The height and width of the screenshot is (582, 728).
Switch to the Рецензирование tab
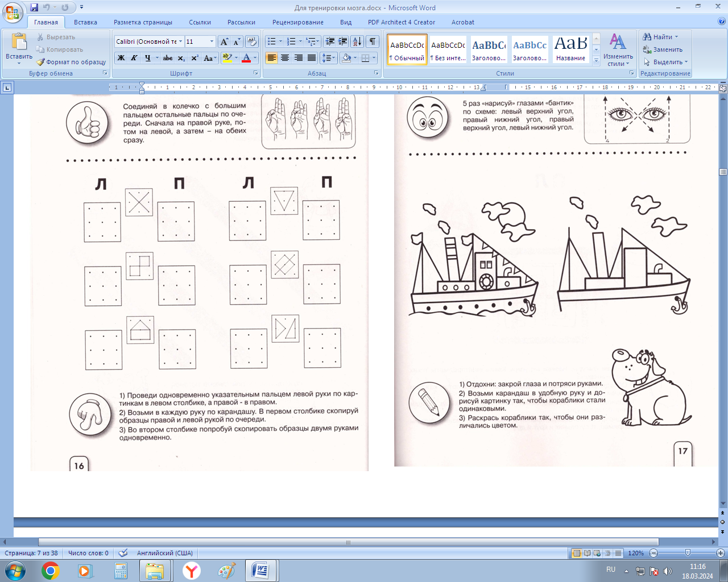click(297, 22)
